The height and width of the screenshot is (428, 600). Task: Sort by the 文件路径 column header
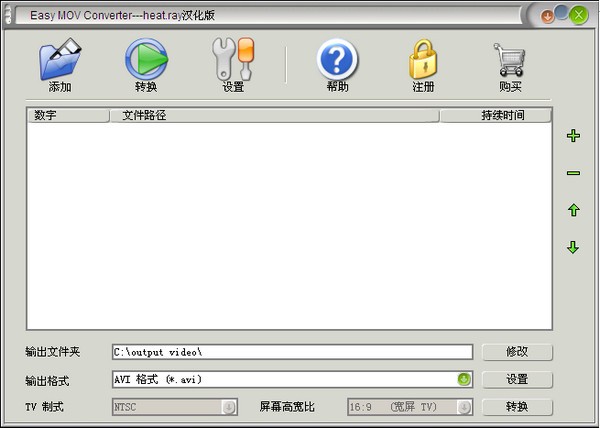[x=274, y=115]
